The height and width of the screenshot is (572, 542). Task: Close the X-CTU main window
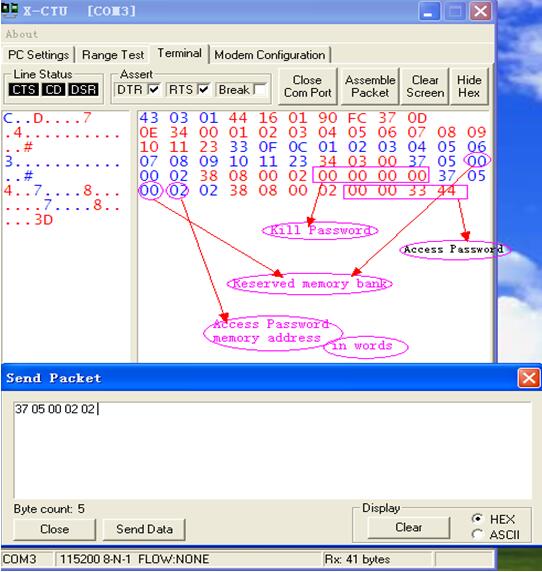coord(480,12)
